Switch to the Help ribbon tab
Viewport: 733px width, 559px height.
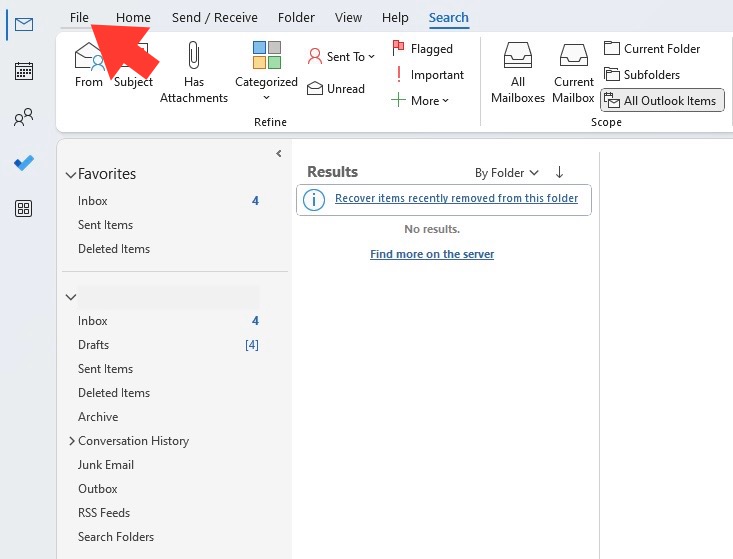click(x=395, y=17)
